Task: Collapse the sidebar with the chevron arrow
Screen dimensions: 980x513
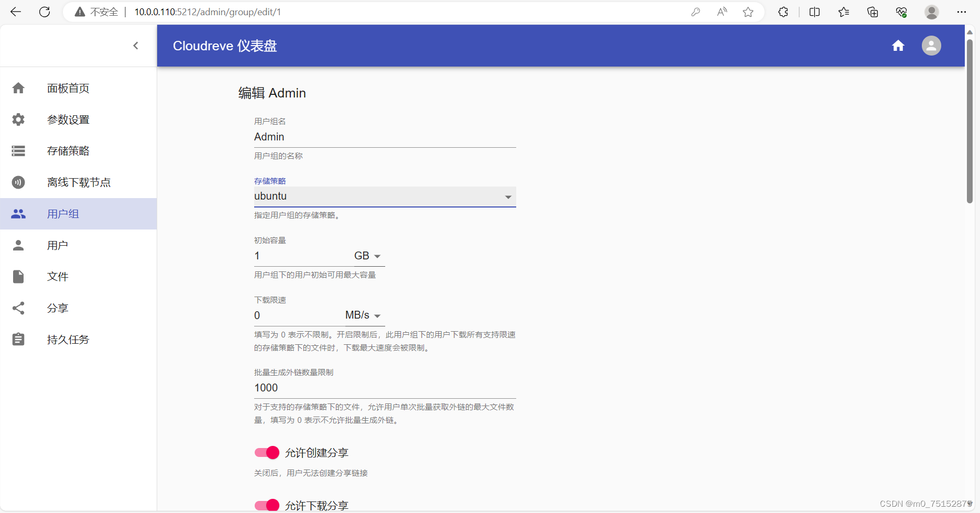Action: (x=136, y=46)
